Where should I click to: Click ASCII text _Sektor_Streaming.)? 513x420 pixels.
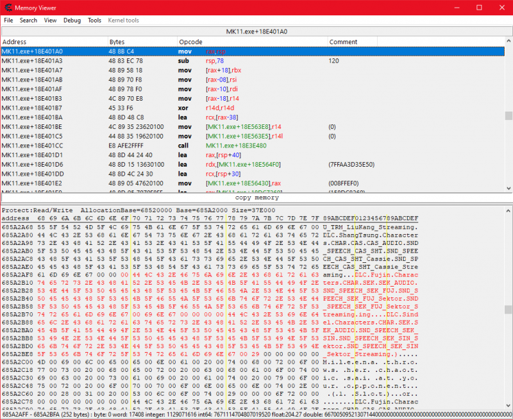(x=360, y=354)
